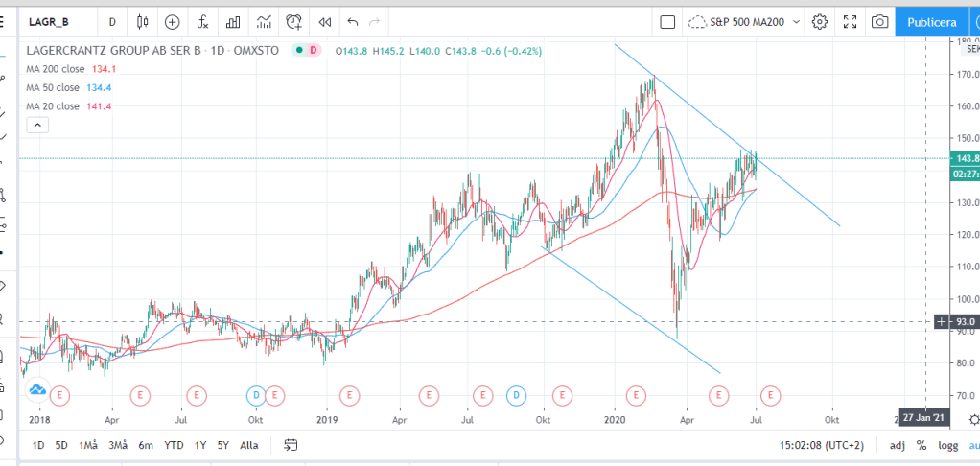Open chart settings with the gear icon
980x466 pixels.
point(819,21)
